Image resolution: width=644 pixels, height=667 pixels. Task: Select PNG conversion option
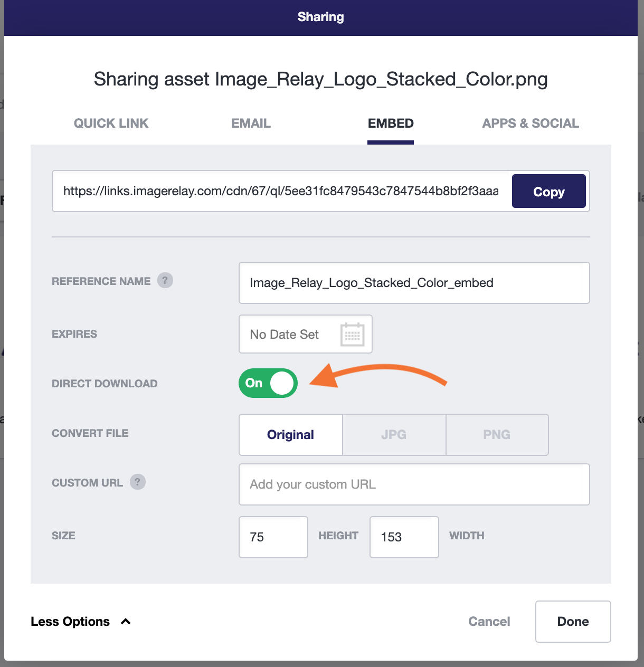click(497, 435)
